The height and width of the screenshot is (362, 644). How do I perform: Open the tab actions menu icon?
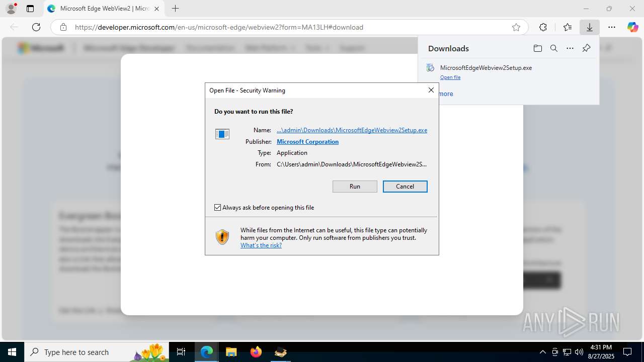pyautogui.click(x=30, y=9)
